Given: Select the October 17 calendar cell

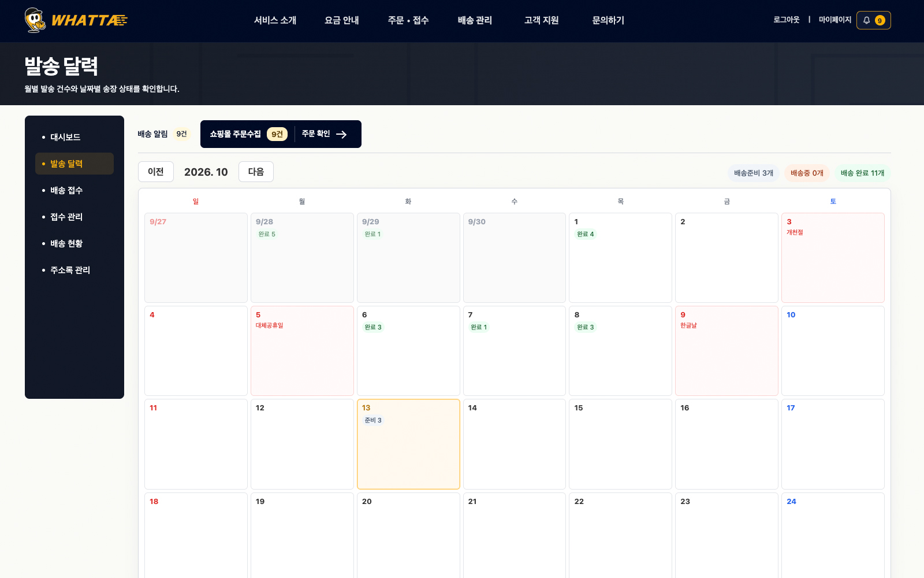Looking at the screenshot, I should pos(833,444).
